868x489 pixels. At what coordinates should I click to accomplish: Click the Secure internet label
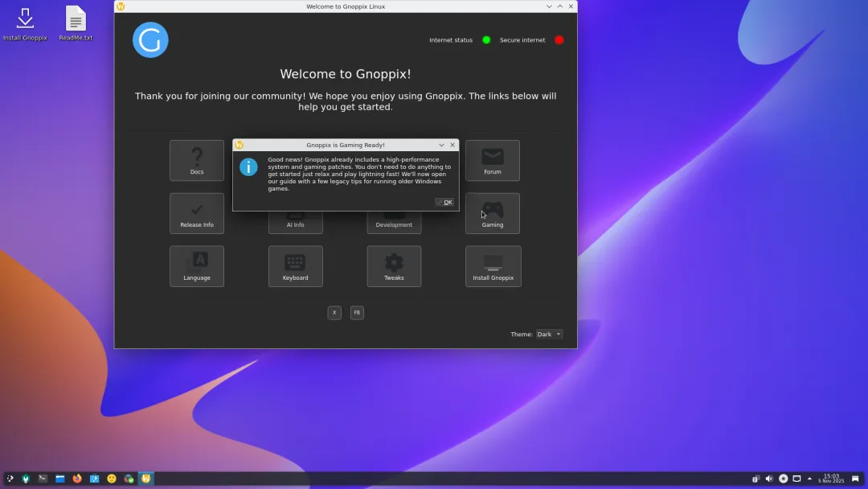(x=522, y=40)
